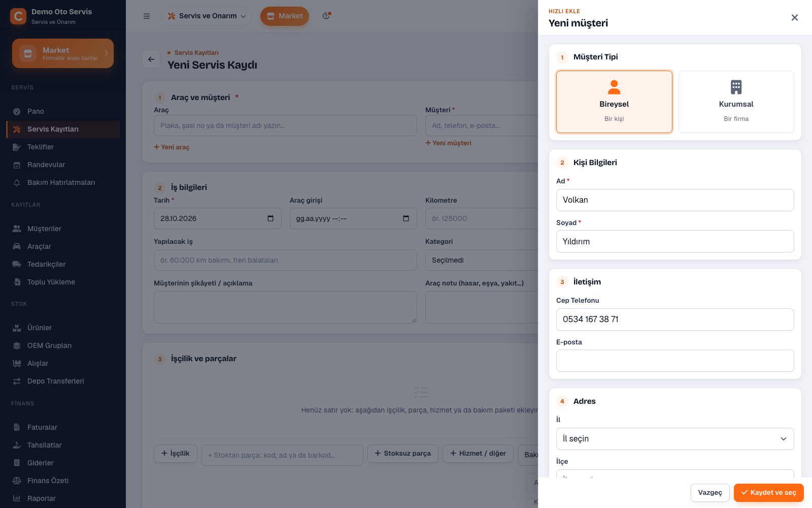Open calendar picker icon in Tarih field
Image resolution: width=812 pixels, height=508 pixels.
click(270, 218)
